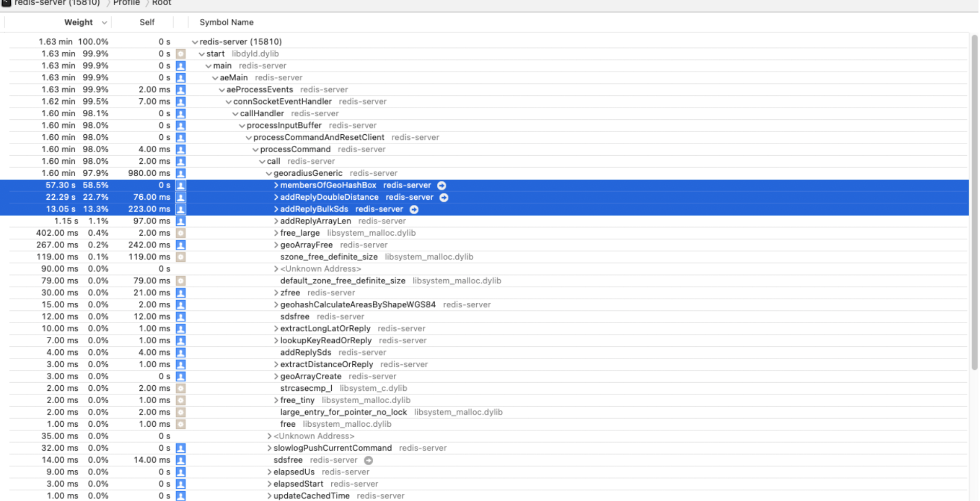Click library icon on szone_free_definite_size row

[181, 257]
